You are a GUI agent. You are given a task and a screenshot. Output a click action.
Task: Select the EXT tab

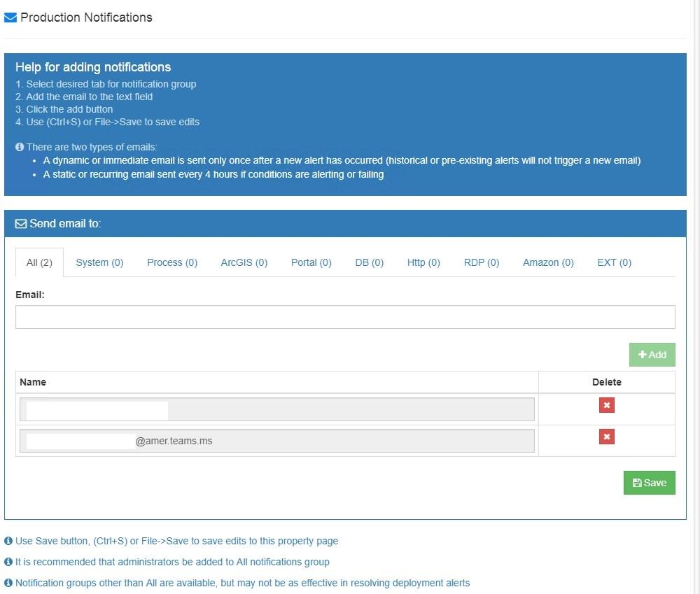(613, 262)
